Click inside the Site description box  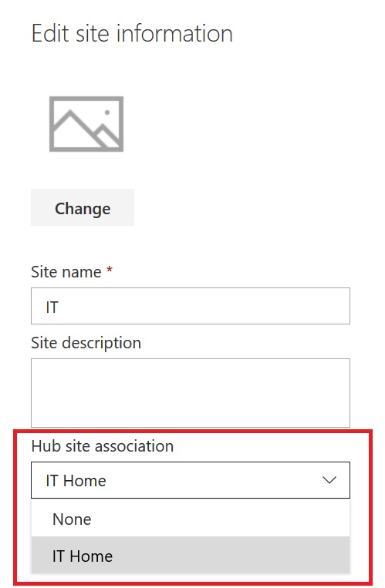point(191,393)
